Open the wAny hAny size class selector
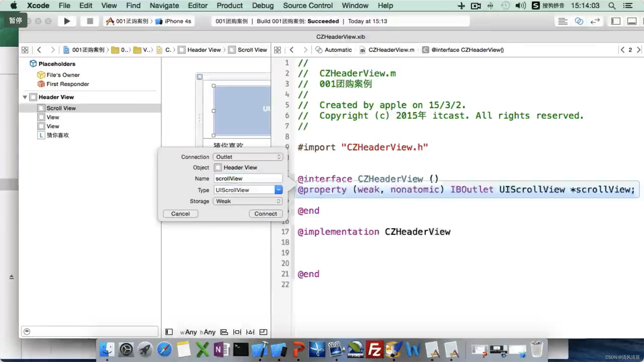The width and height of the screenshot is (644, 362). pos(198,332)
